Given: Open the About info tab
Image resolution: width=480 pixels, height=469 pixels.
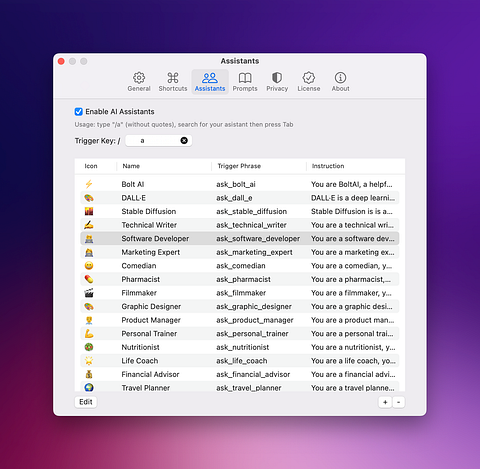Looking at the screenshot, I should point(340,82).
